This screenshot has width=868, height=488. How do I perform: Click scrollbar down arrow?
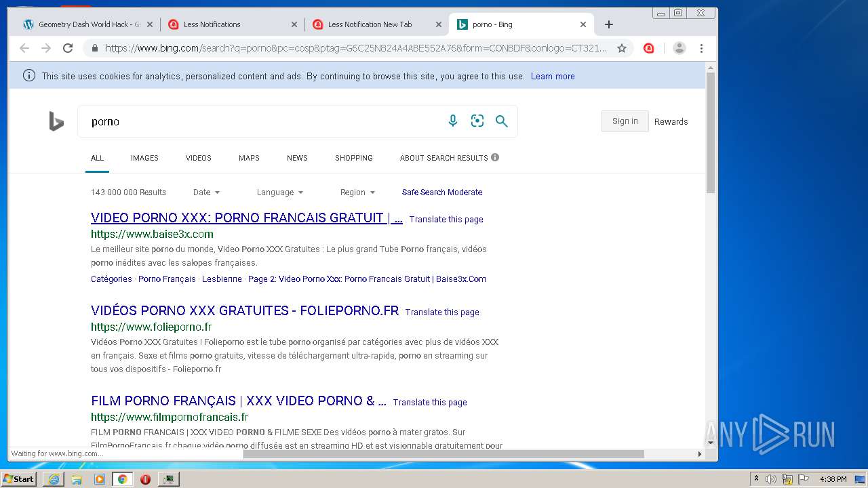click(x=711, y=443)
